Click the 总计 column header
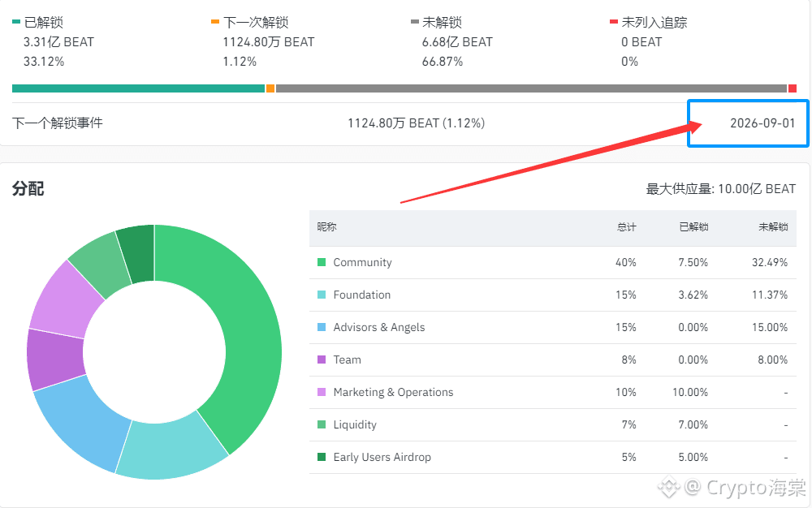The width and height of the screenshot is (812, 508). pos(627,226)
